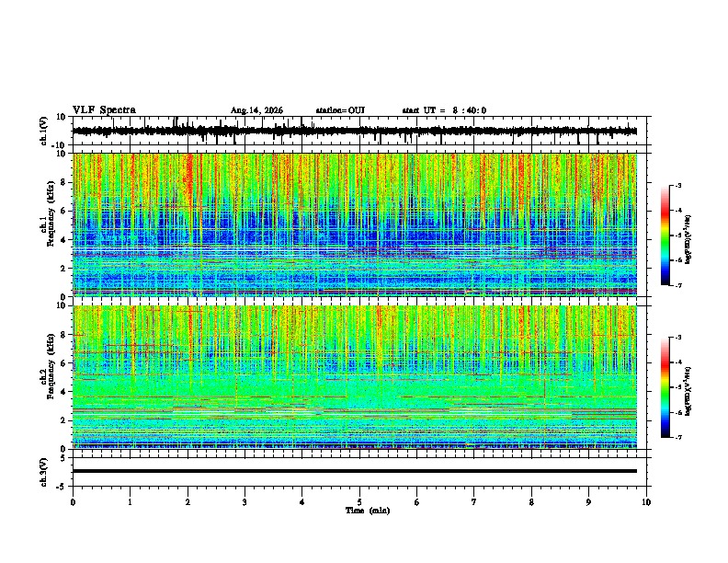This screenshot has width=728, height=563.
Task: Click the ch.1 color scale bar
Action: point(665,236)
